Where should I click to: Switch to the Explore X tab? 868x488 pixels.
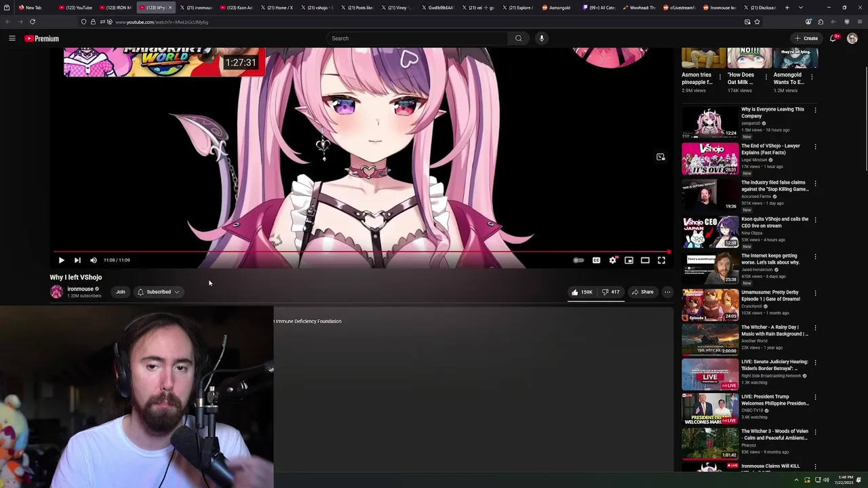pyautogui.click(x=517, y=7)
